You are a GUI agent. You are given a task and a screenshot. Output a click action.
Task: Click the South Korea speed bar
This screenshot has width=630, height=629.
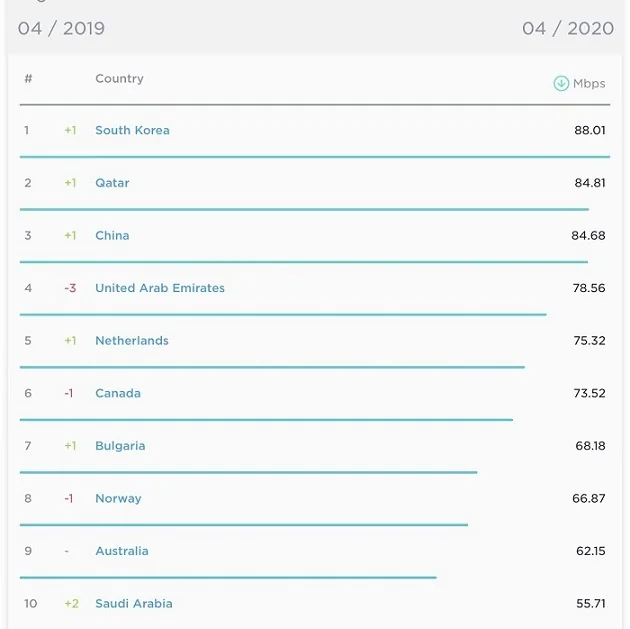click(x=315, y=157)
